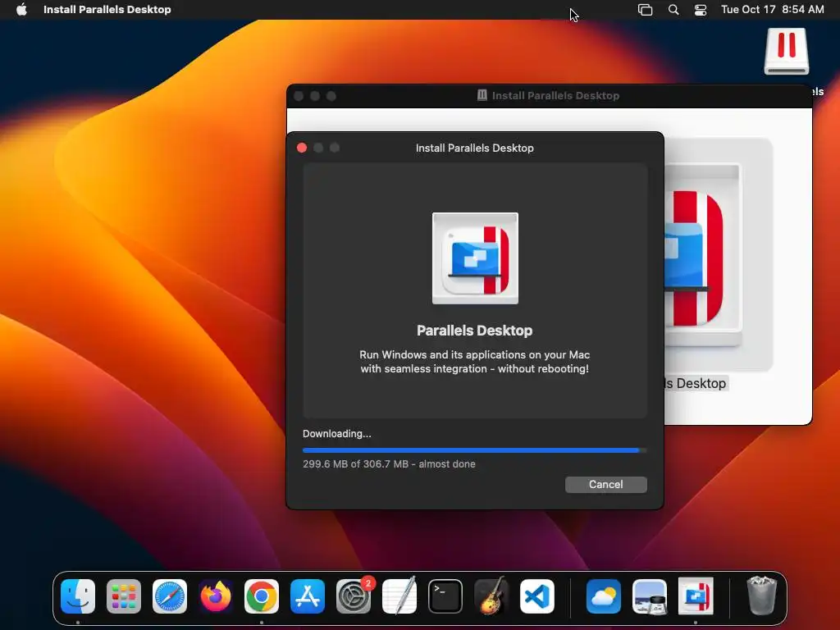Screen dimensions: 840x630
Task: Open the Apple menu
Action: pyautogui.click(x=21, y=10)
